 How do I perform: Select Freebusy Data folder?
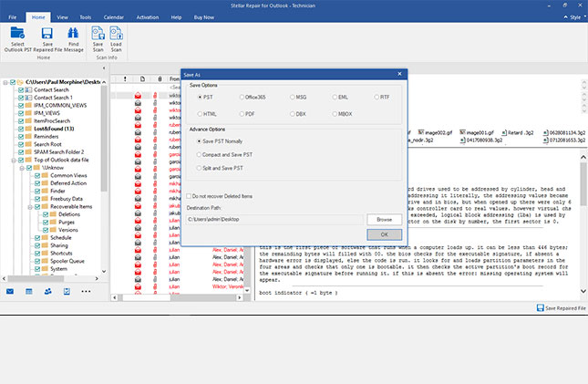[67, 199]
